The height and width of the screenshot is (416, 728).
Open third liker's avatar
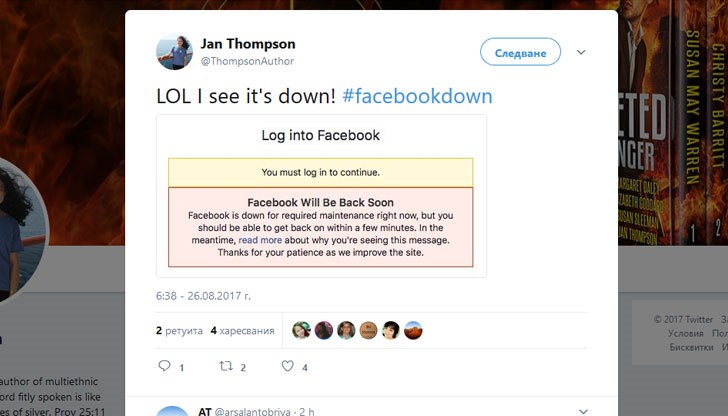point(346,330)
